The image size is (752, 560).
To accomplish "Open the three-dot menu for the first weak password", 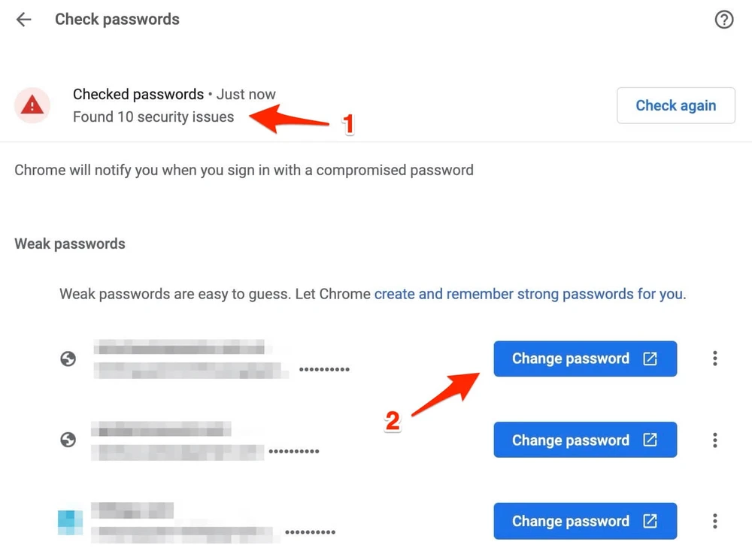I will [714, 359].
